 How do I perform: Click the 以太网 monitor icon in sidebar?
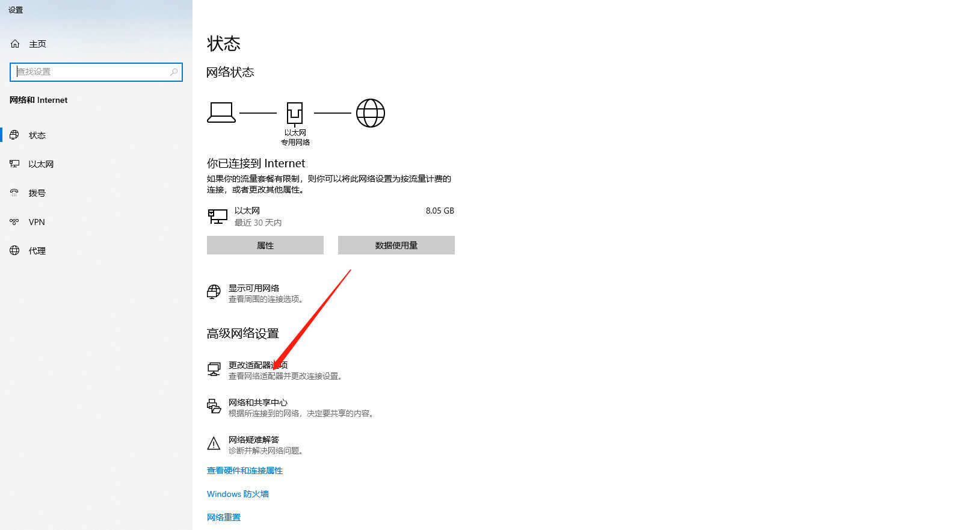coord(14,164)
